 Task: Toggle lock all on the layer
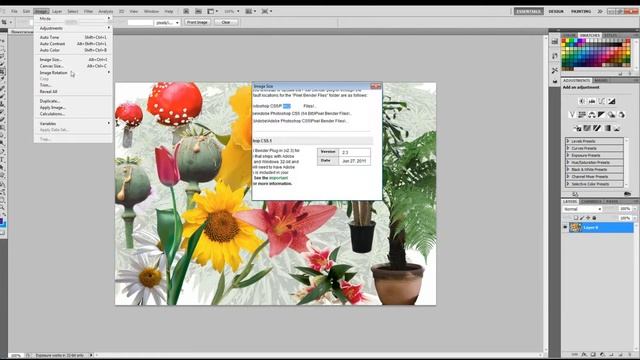(x=594, y=218)
